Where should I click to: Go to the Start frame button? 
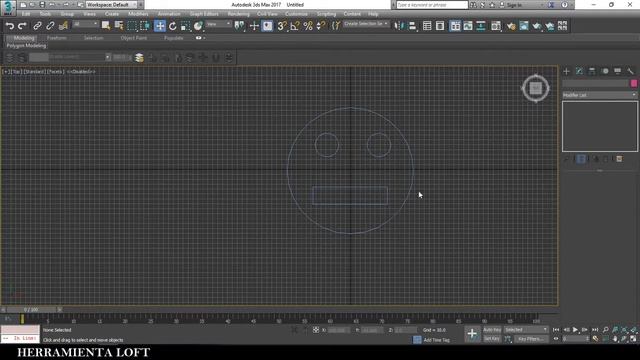(556, 330)
